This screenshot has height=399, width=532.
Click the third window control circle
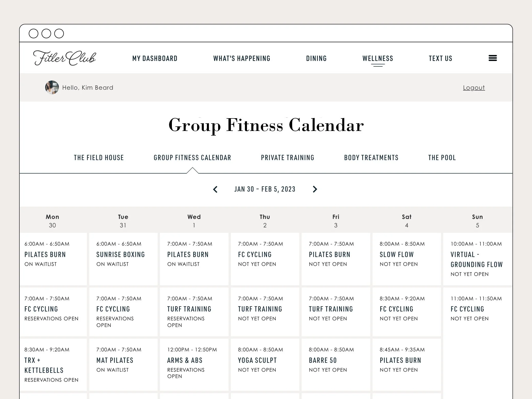pos(59,33)
